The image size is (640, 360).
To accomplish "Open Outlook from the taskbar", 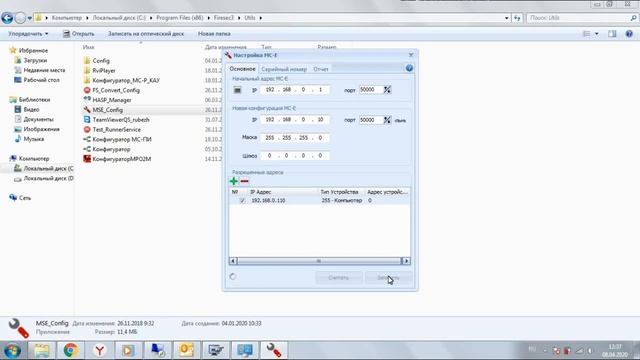I will (186, 350).
